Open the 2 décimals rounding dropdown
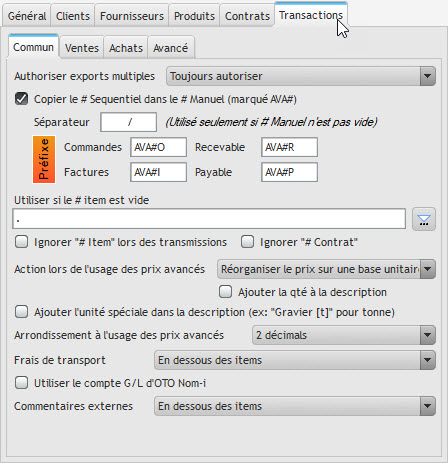 click(x=344, y=335)
